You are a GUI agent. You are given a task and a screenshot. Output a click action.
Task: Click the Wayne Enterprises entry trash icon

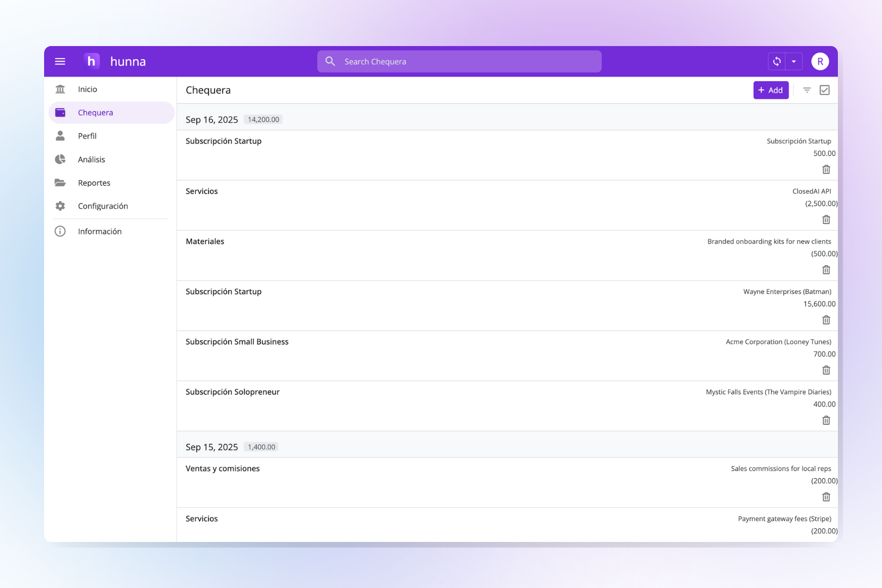[x=826, y=319]
